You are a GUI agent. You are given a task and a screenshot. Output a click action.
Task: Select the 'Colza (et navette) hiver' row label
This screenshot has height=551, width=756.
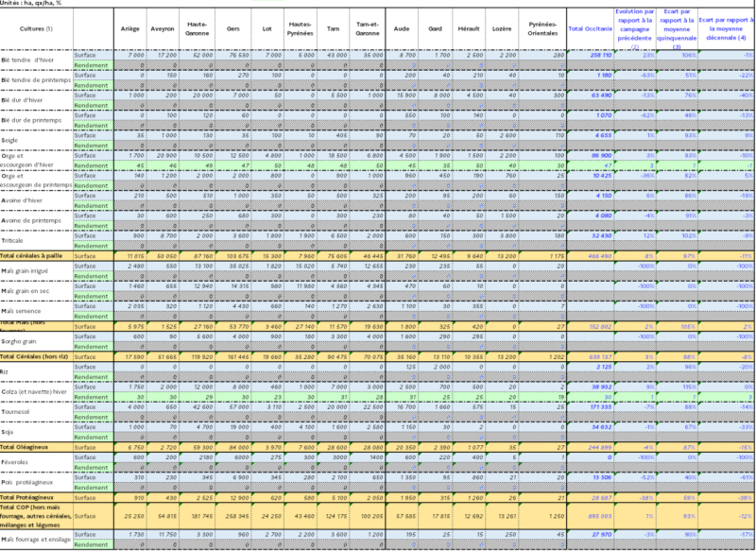click(x=36, y=392)
